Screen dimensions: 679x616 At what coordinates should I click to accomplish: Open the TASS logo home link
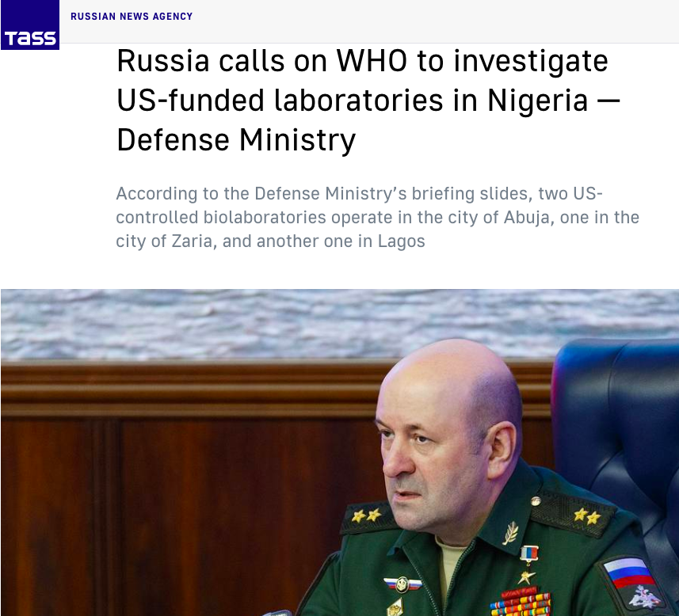[x=30, y=25]
